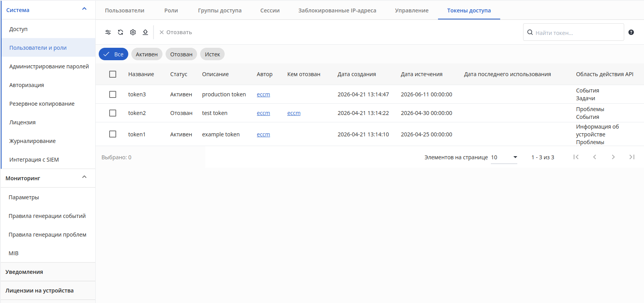644x303 pixels.
Task: Collapse the Система sidebar section
Action: 84,9
